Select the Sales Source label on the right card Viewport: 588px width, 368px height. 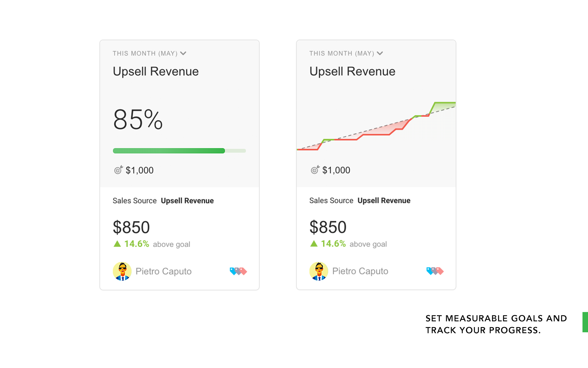(x=331, y=201)
